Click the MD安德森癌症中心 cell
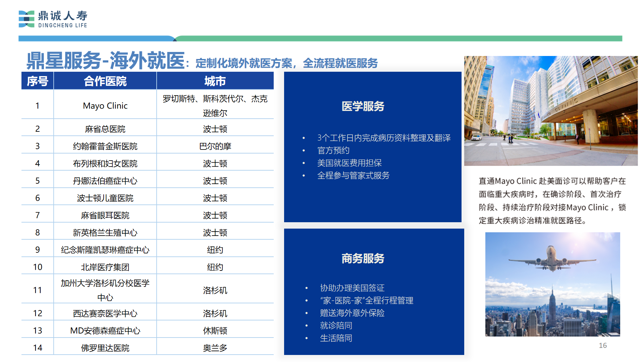 tap(105, 330)
